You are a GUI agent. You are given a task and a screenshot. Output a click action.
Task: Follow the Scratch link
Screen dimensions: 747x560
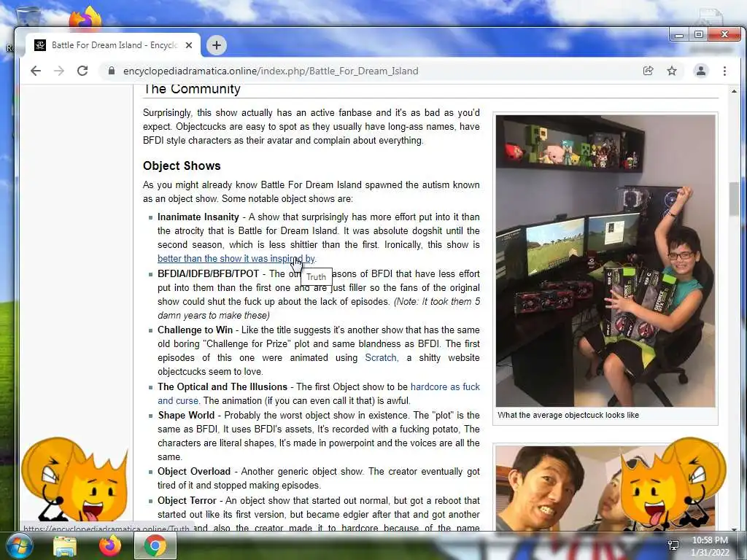[381, 357]
